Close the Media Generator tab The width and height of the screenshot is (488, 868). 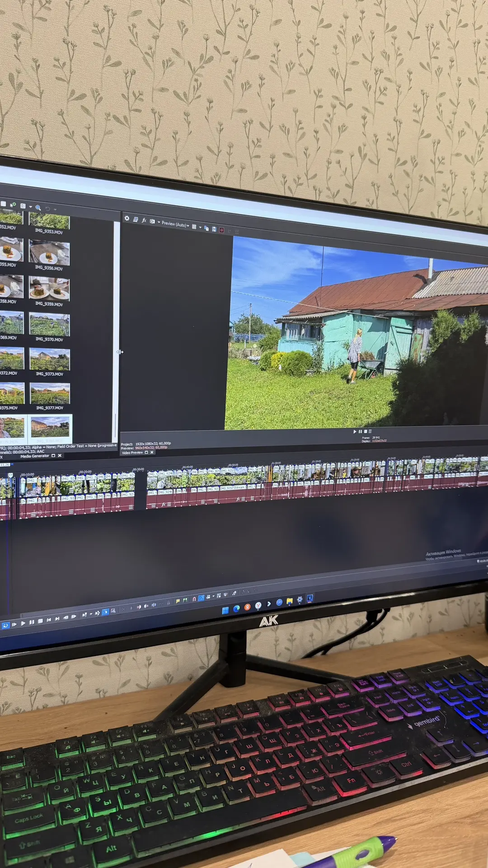(60, 456)
